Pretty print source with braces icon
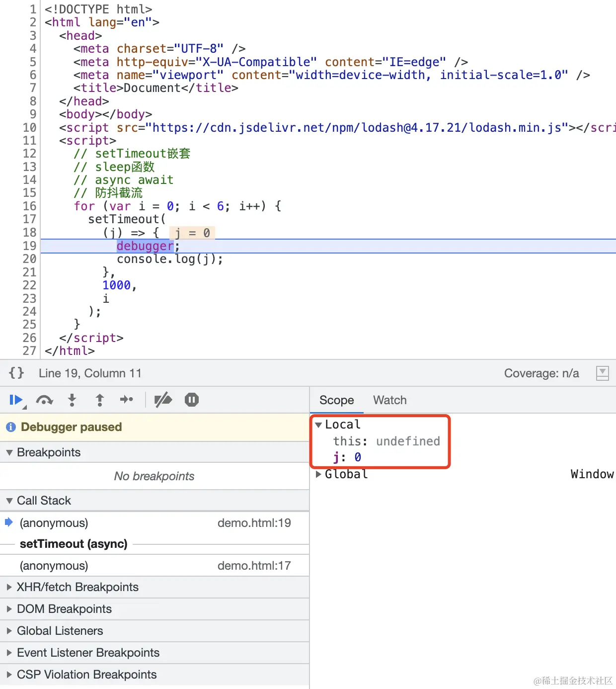This screenshot has width=616, height=689. pyautogui.click(x=16, y=373)
